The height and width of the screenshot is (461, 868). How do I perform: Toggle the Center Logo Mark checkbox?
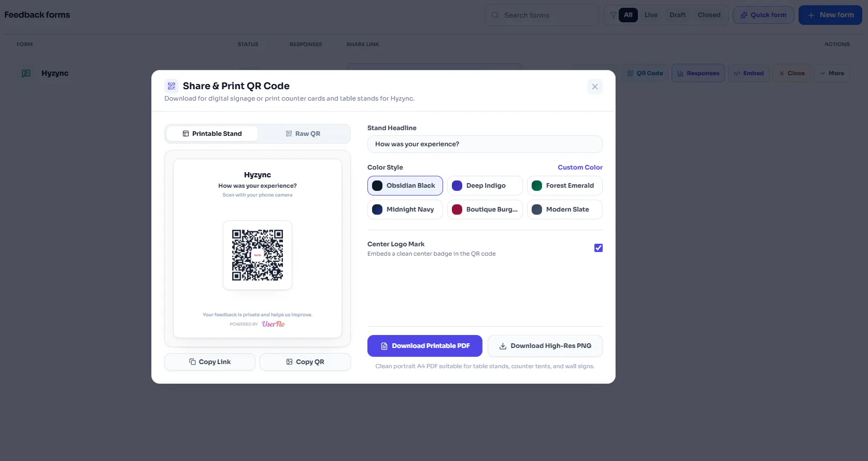[599, 248]
